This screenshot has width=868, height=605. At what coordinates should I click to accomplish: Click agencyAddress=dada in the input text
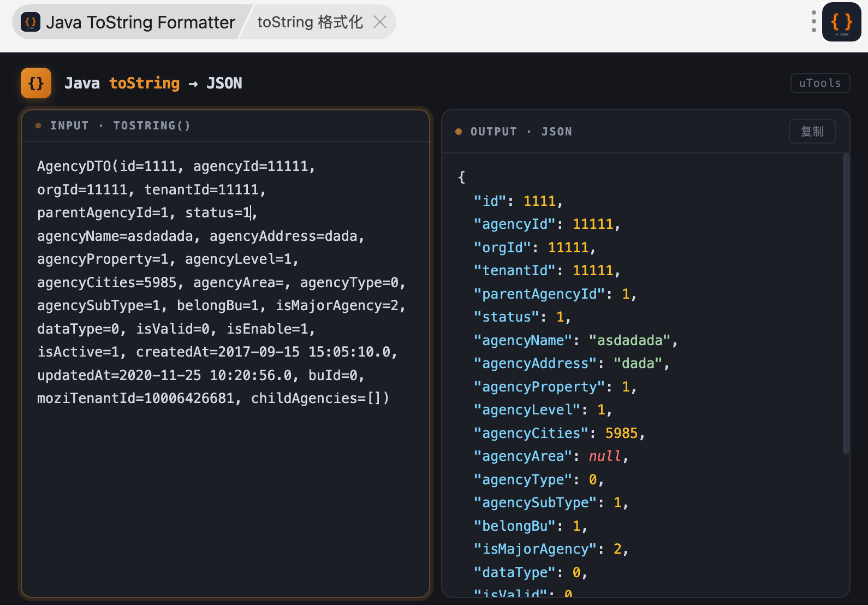pyautogui.click(x=284, y=236)
